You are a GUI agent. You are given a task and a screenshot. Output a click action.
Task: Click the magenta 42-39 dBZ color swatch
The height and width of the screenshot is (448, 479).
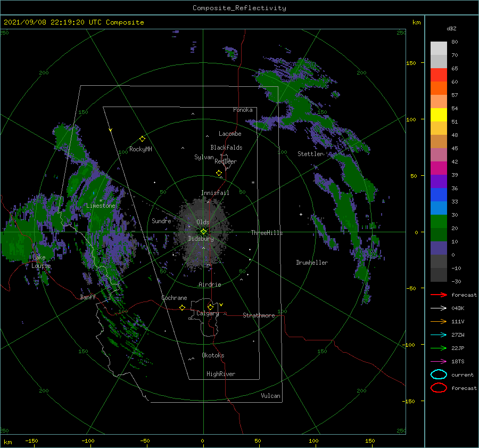[439, 168]
